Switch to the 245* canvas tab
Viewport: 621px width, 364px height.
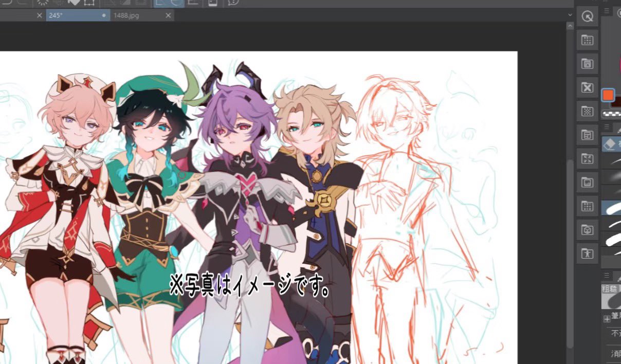point(77,15)
